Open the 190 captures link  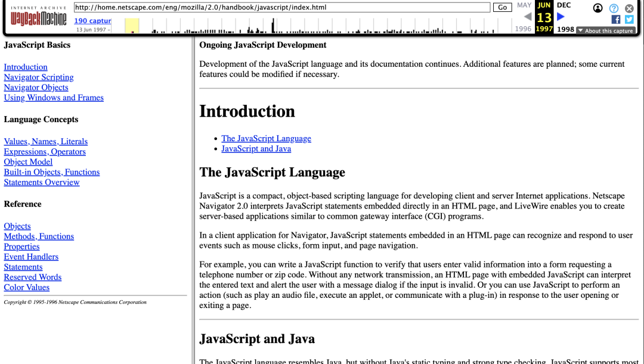(x=92, y=21)
